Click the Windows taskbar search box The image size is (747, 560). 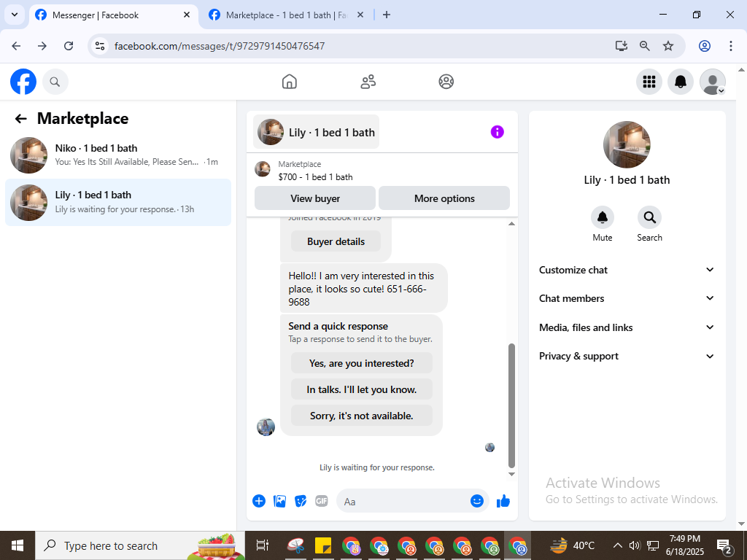140,545
